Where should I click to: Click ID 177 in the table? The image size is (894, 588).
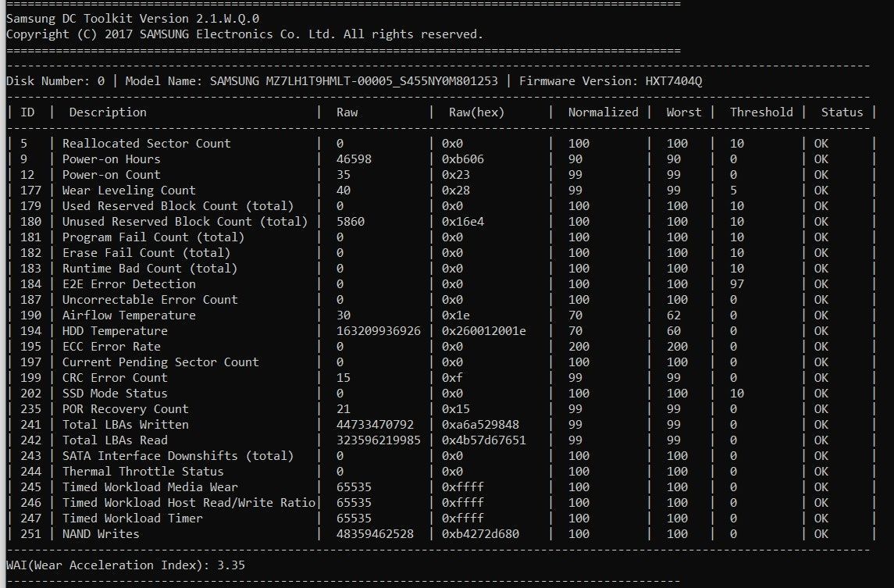[30, 191]
